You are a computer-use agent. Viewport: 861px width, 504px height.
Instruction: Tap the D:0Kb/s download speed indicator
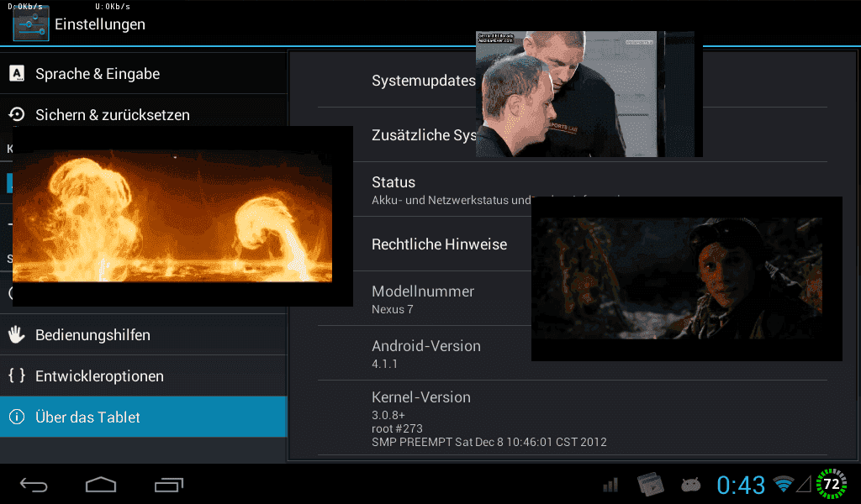coord(25,7)
